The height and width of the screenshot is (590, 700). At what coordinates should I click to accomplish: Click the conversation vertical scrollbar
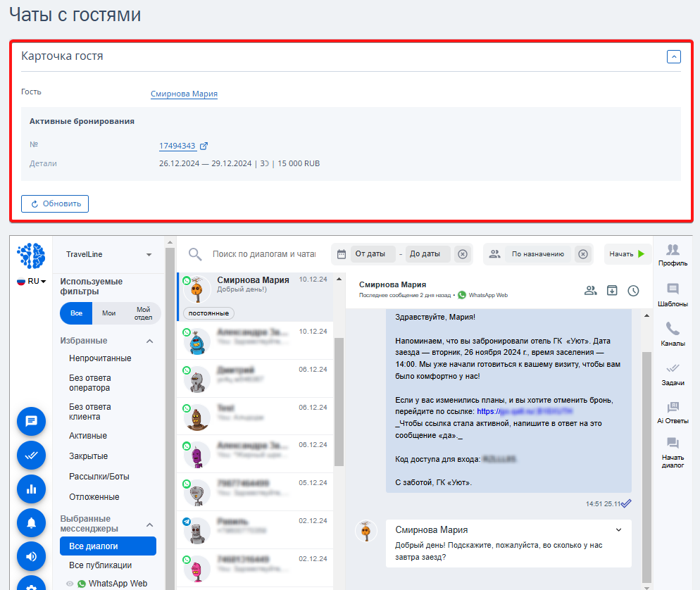[647, 466]
